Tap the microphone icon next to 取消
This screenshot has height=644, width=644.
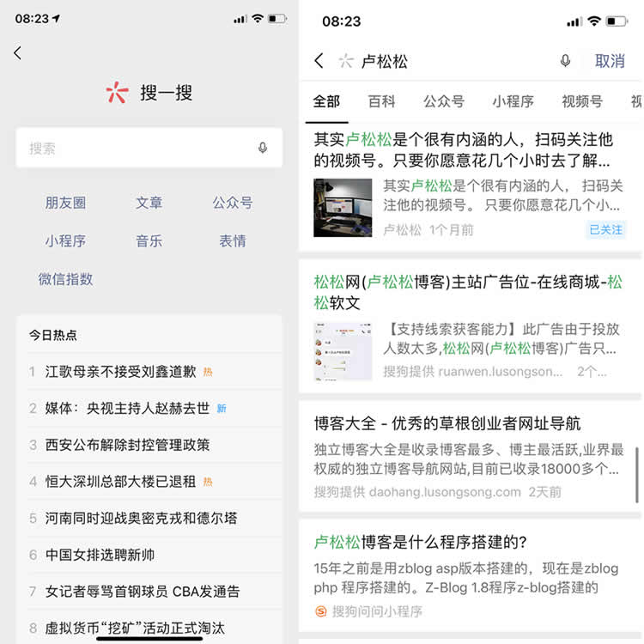click(x=566, y=61)
